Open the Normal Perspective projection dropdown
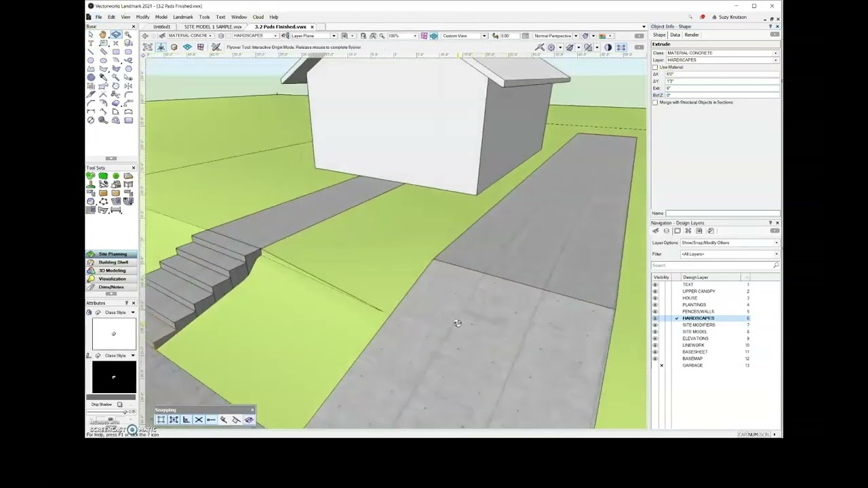Image resolution: width=868 pixels, height=488 pixels. [556, 36]
